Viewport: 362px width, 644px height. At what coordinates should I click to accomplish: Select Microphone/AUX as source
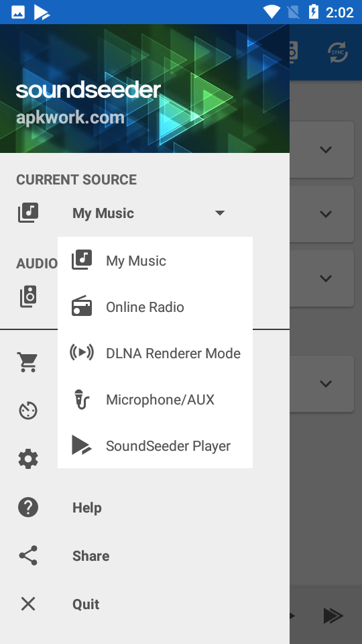(155, 399)
